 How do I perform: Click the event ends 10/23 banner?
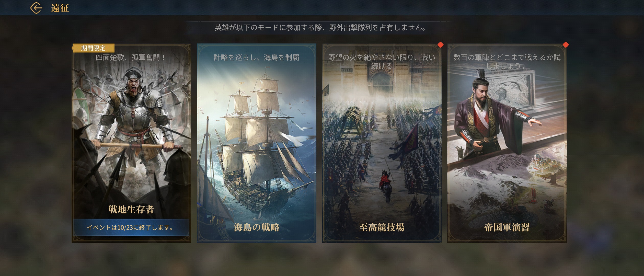[131, 227]
